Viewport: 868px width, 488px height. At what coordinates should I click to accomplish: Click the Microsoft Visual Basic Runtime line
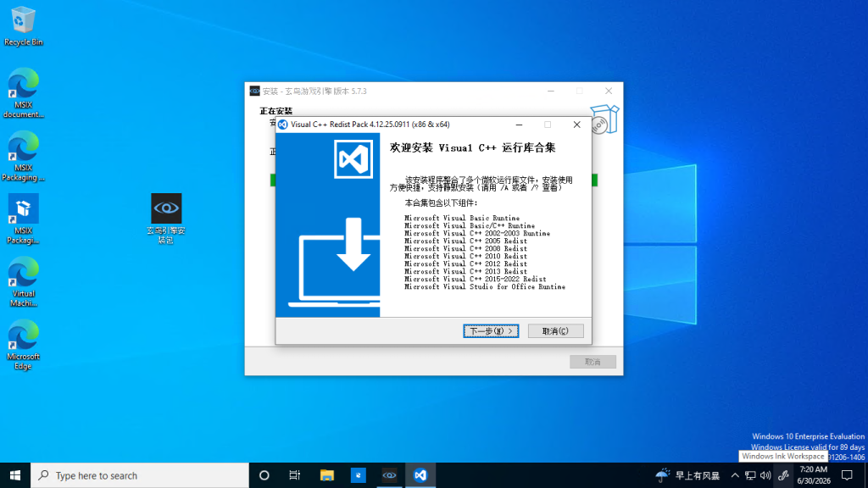coord(462,218)
